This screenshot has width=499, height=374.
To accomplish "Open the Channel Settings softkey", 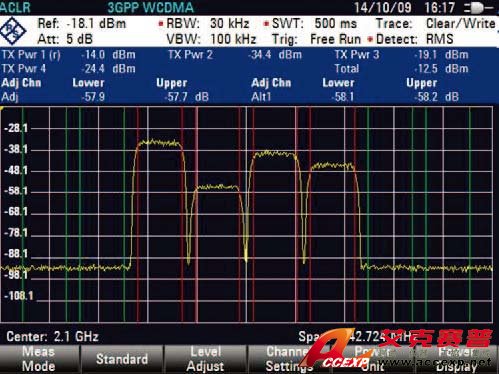I will tap(289, 359).
